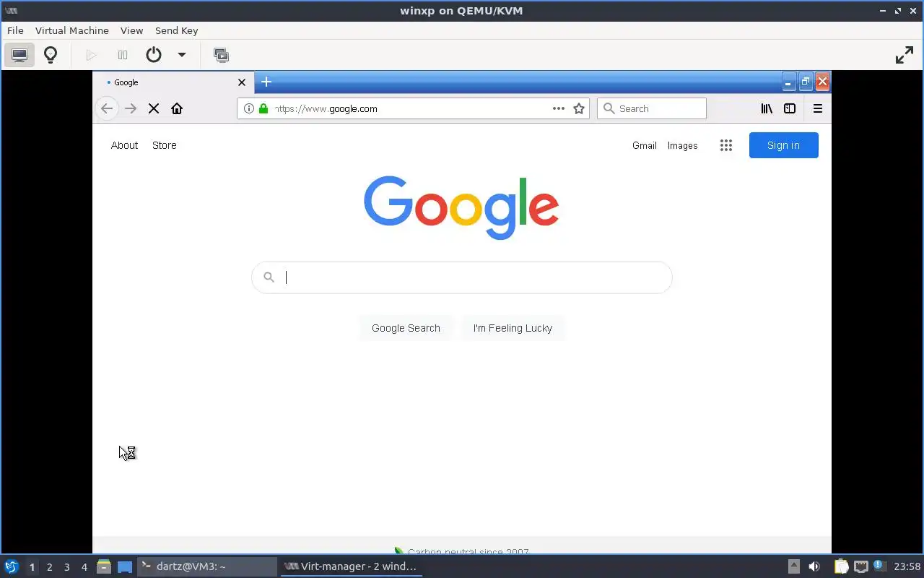Shut down the virtual machine via power icon
Screen dimensions: 924x578
click(x=154, y=55)
